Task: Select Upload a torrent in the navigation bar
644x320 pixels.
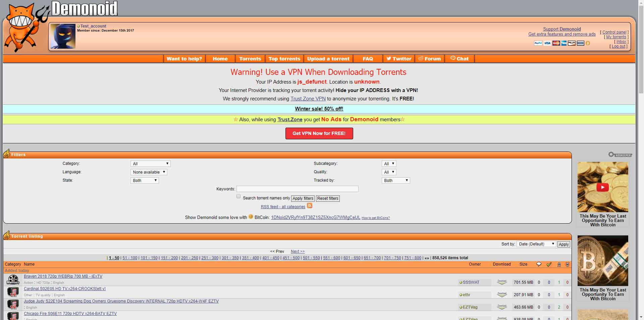Action: [x=328, y=59]
